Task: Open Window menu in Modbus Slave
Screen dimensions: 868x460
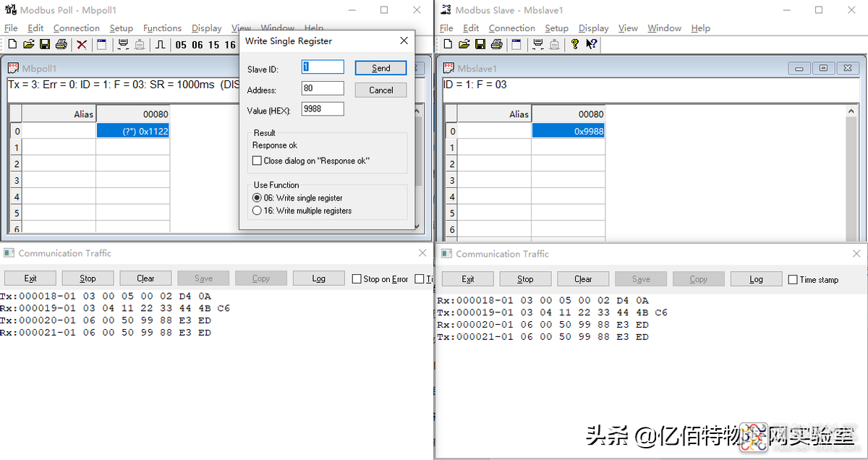Action: (664, 28)
